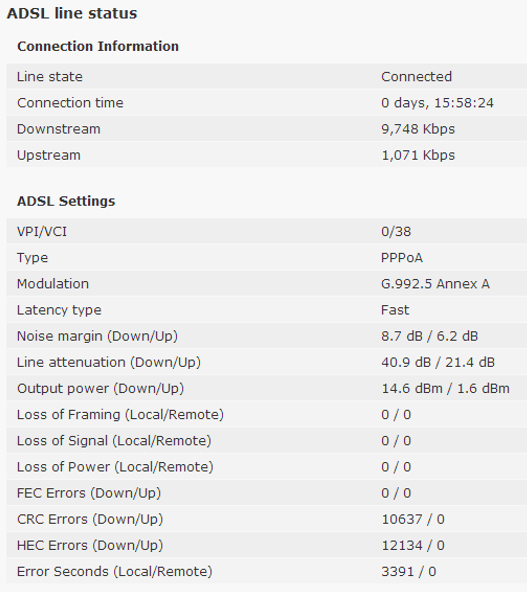Screen dimensions: 527x592
Task: Click the G.992.5 Annex A modulation value
Action: [435, 284]
